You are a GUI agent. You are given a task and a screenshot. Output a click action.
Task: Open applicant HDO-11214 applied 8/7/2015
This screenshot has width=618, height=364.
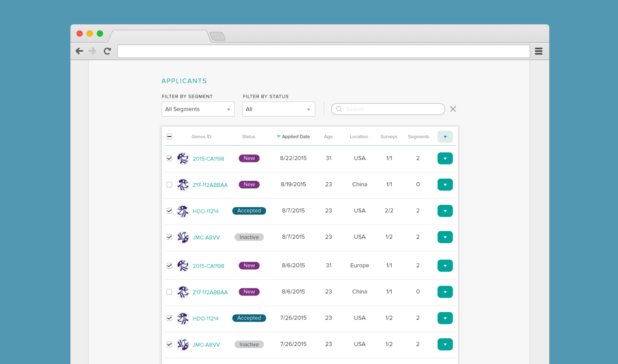(x=206, y=211)
